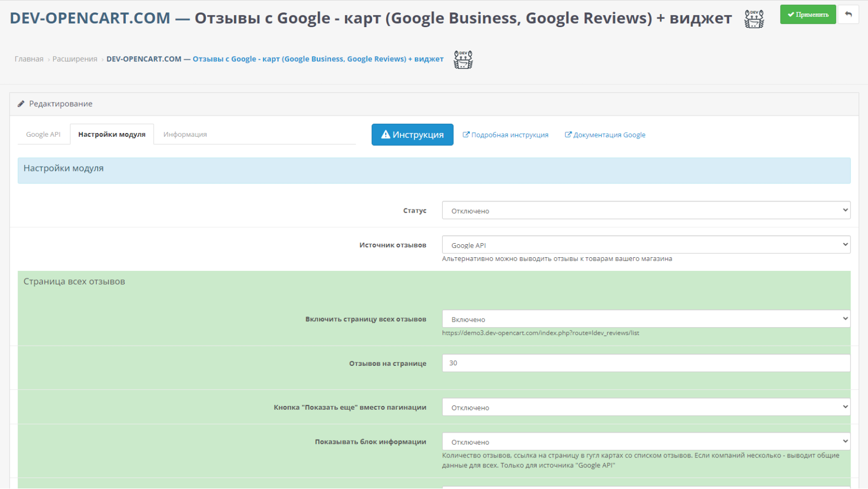
Task: Click the Редактирование panel title
Action: (x=61, y=104)
